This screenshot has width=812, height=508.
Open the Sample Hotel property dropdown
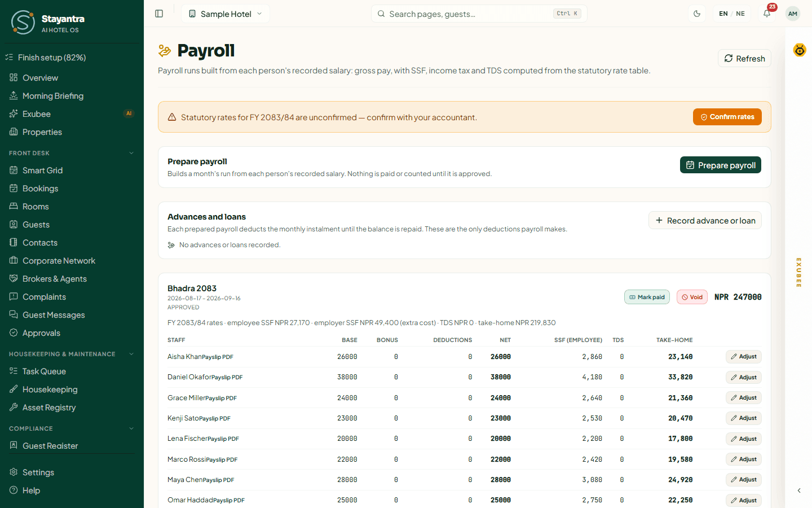(226, 14)
